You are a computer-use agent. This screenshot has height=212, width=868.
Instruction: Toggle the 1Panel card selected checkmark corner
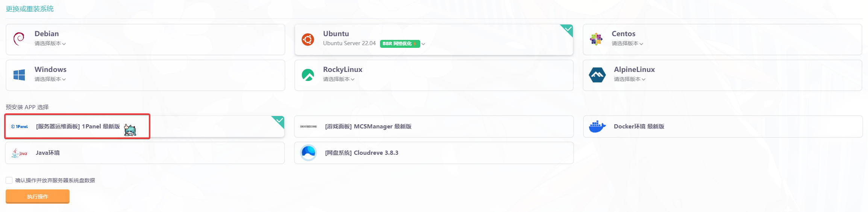point(279,121)
